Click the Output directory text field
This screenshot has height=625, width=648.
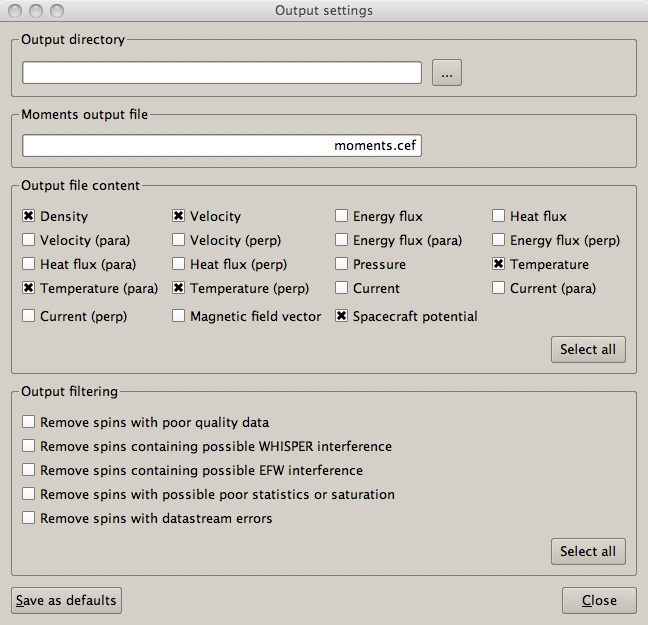tap(222, 73)
